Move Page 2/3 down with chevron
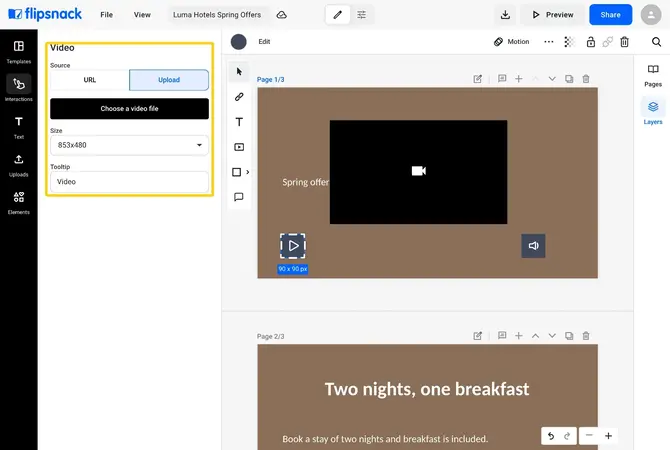The width and height of the screenshot is (670, 450). 552,335
